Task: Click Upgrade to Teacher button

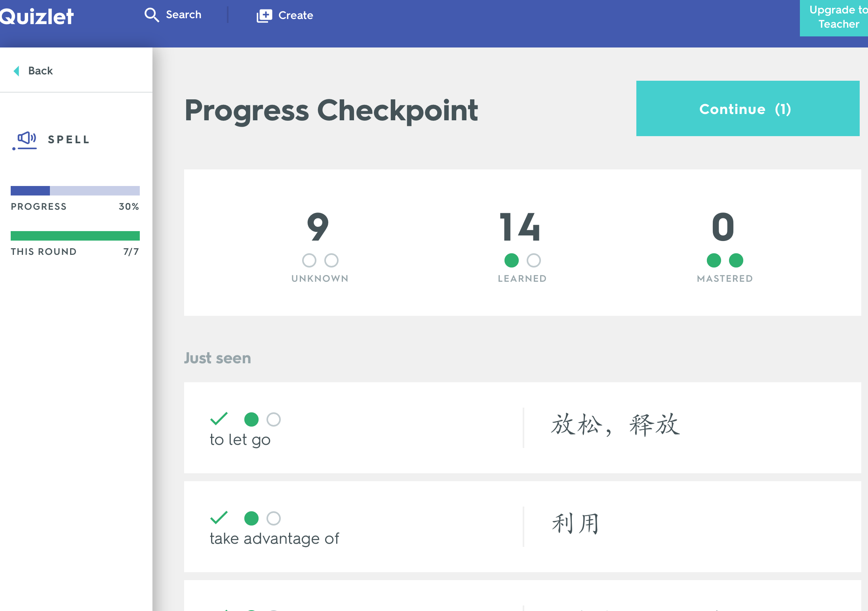Action: (x=834, y=18)
